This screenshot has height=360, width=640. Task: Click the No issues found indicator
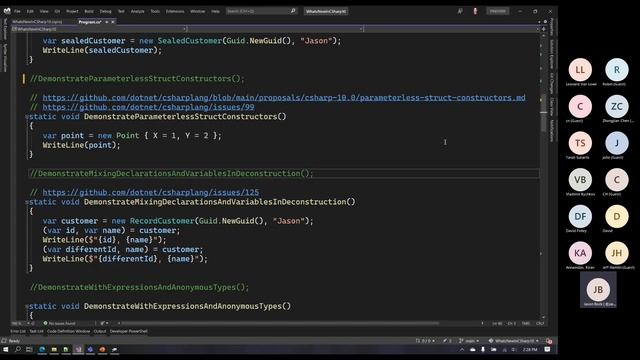tap(59, 323)
